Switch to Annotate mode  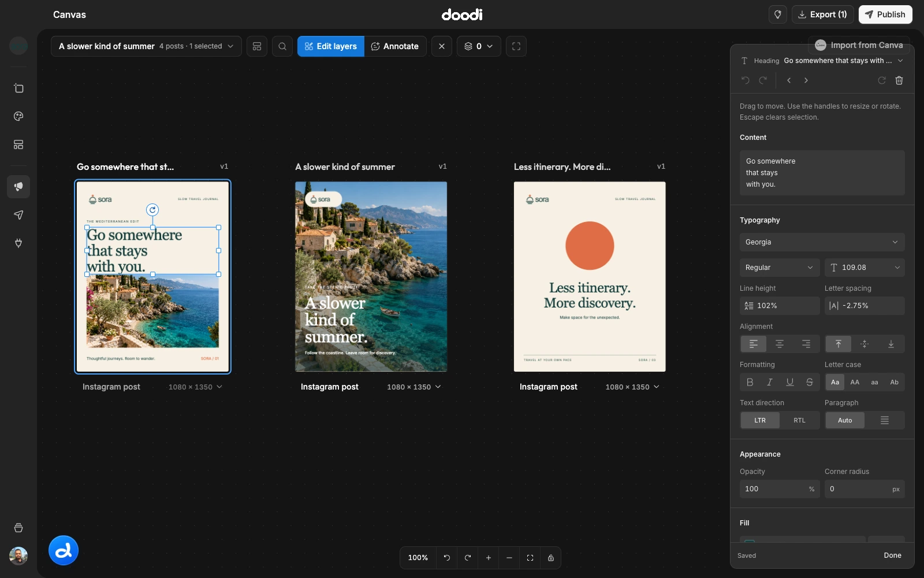click(x=395, y=46)
